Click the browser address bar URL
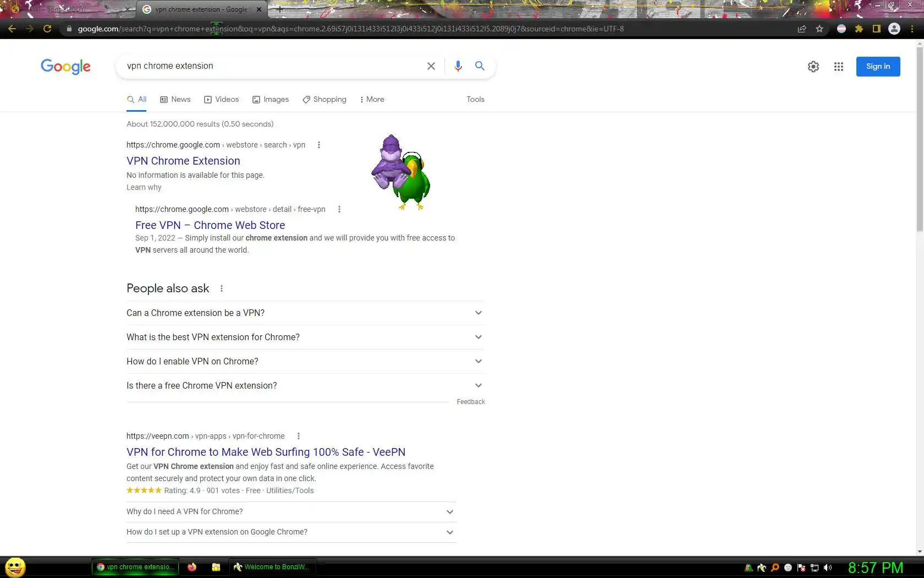The width and height of the screenshot is (924, 578). [351, 29]
